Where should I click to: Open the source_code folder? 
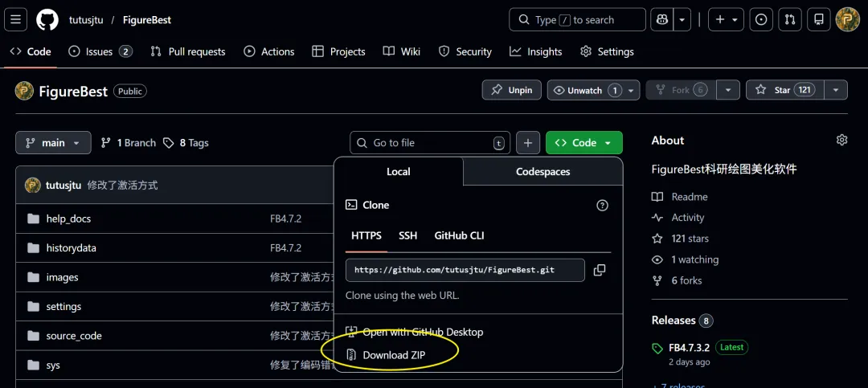[74, 336]
